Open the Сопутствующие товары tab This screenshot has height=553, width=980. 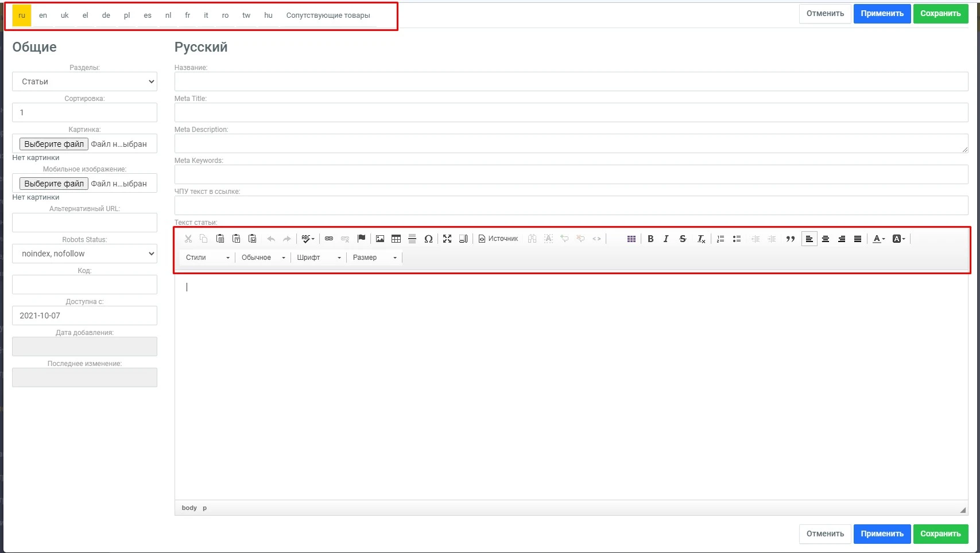pyautogui.click(x=328, y=15)
